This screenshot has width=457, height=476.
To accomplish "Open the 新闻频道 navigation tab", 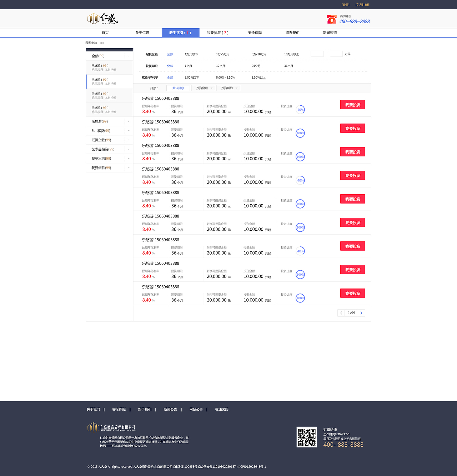I will [x=330, y=32].
